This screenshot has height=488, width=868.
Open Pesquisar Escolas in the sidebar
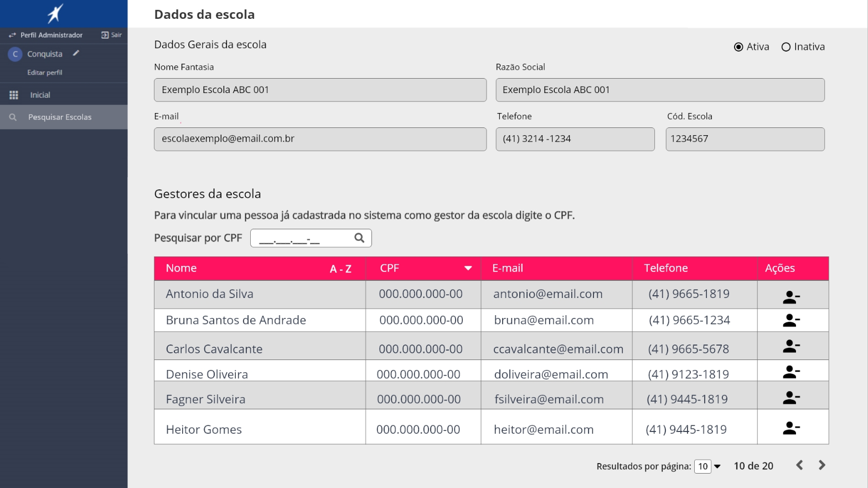pos(64,117)
